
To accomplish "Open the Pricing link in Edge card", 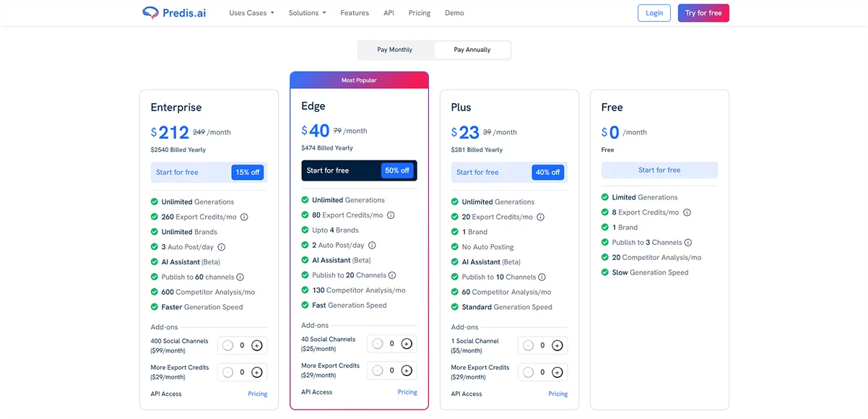I will coord(407,392).
